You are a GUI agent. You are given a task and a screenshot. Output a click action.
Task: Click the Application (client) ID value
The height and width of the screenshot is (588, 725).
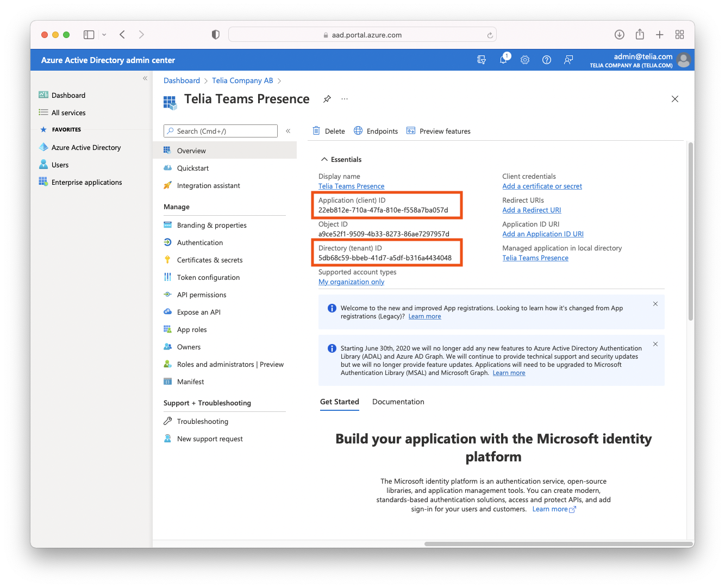click(383, 210)
